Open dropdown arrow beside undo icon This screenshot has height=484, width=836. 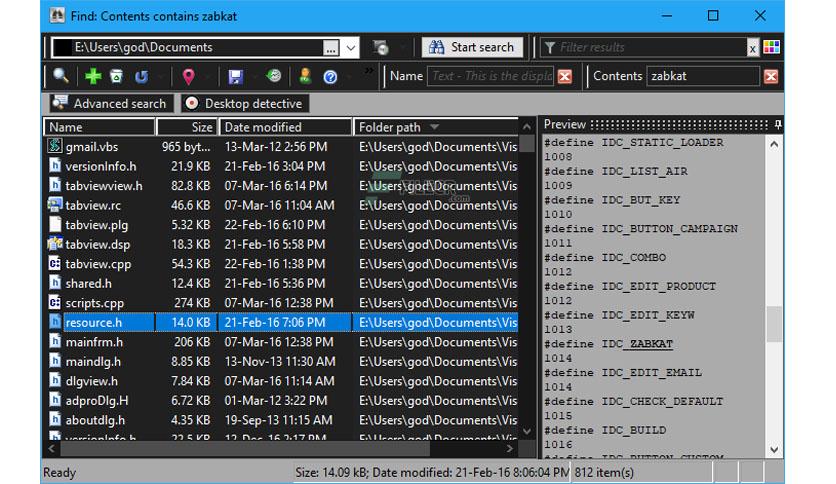[x=160, y=77]
